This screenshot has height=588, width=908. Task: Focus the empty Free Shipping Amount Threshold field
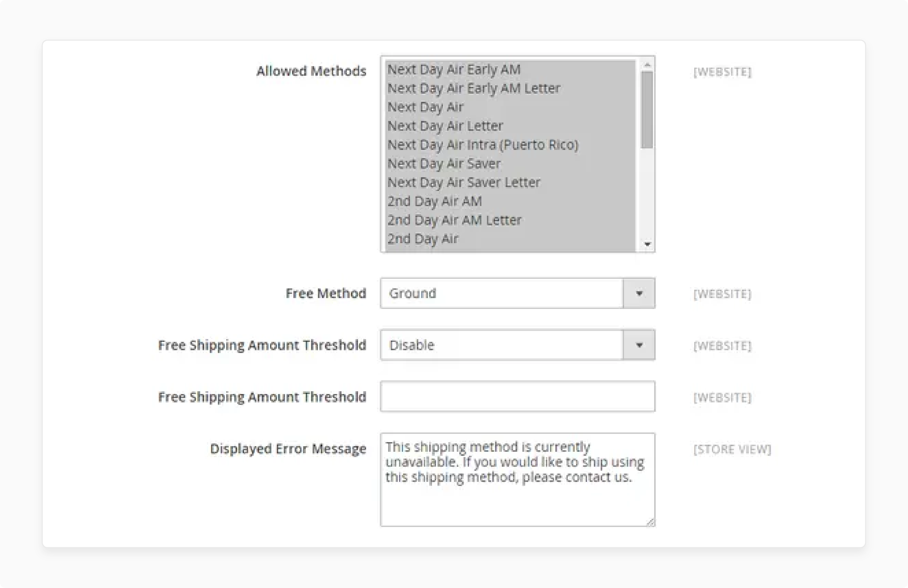[517, 397]
